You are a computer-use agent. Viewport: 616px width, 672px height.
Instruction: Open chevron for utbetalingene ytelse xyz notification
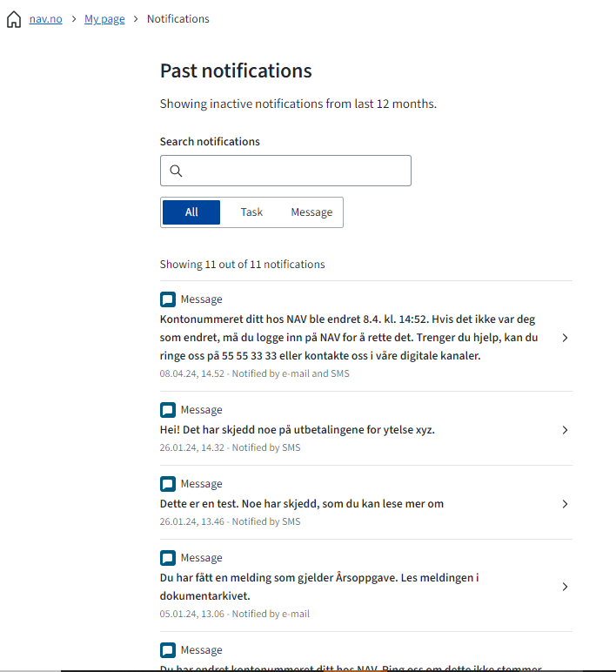pyautogui.click(x=565, y=430)
